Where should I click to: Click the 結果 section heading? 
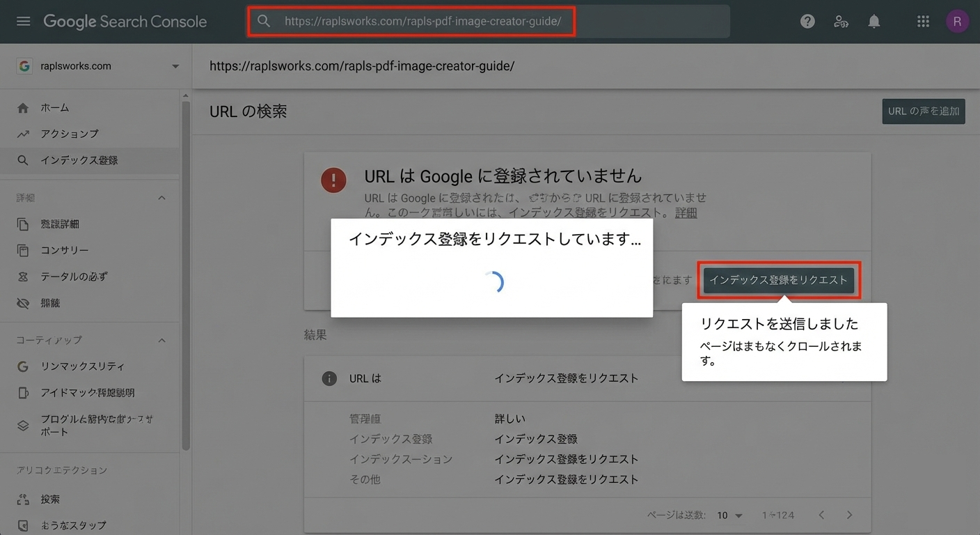[315, 335]
